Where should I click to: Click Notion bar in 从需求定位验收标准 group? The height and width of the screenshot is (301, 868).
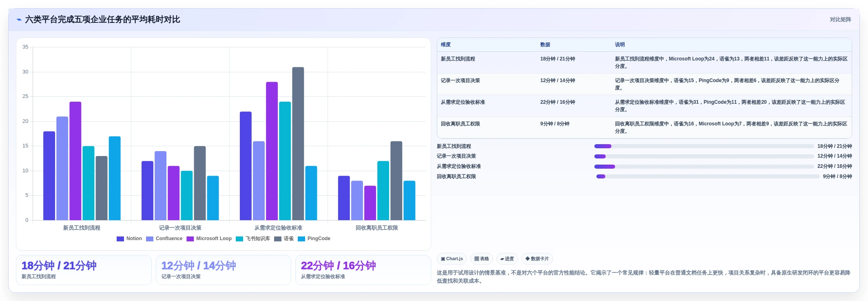tap(246, 166)
